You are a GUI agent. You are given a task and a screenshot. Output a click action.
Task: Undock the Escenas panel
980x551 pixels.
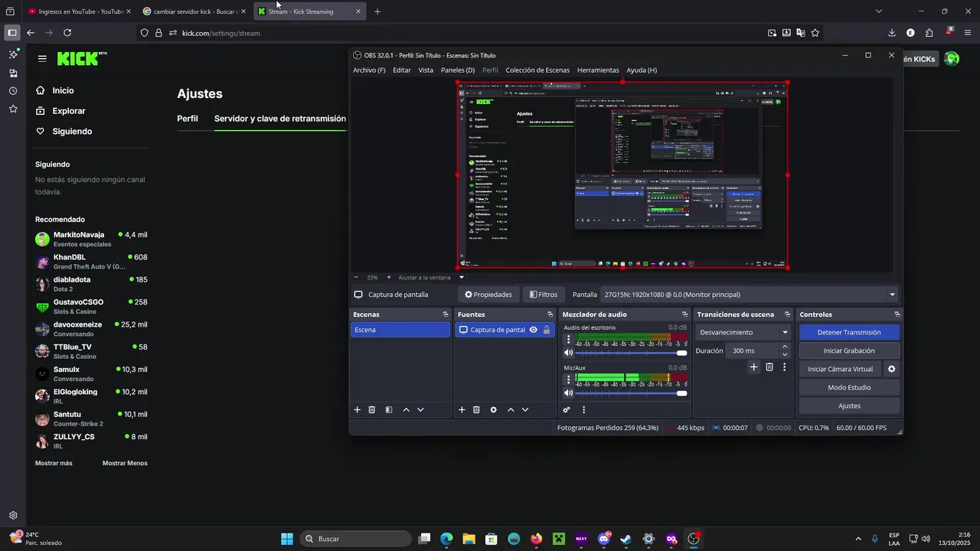click(x=446, y=315)
